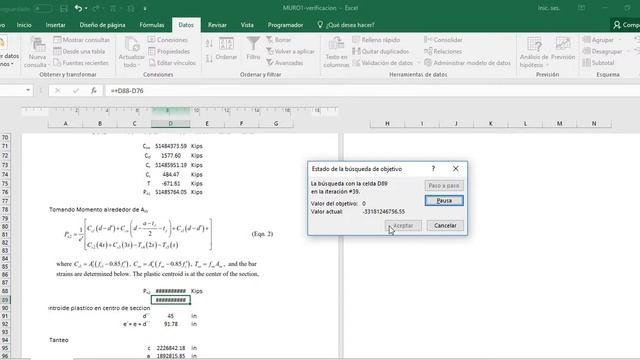This screenshot has width=640, height=360.
Task: Open Conexiones in ribbon
Action: (x=168, y=40)
